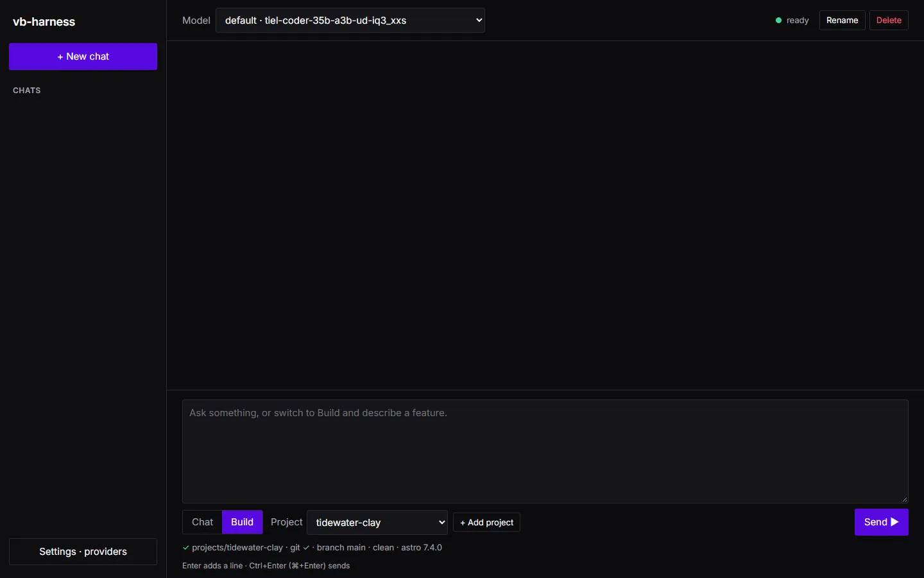Image resolution: width=924 pixels, height=578 pixels.
Task: Click the branch main status text
Action: (x=341, y=548)
